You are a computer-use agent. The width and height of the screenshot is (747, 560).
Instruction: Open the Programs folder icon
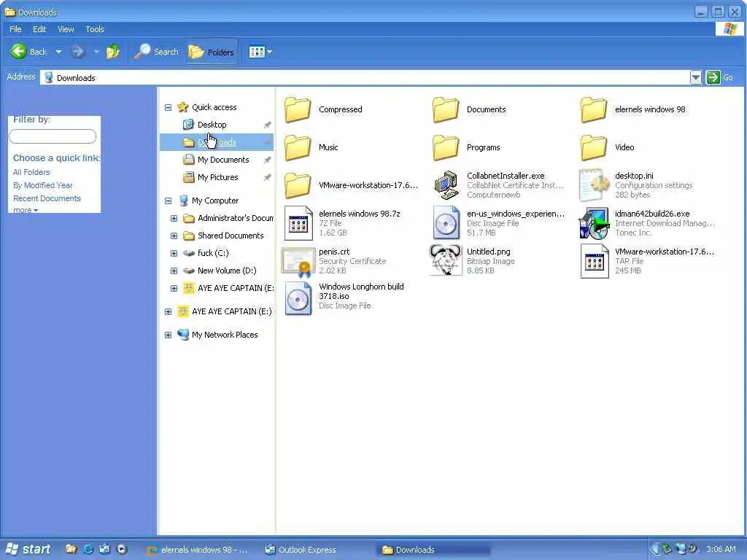pos(446,147)
